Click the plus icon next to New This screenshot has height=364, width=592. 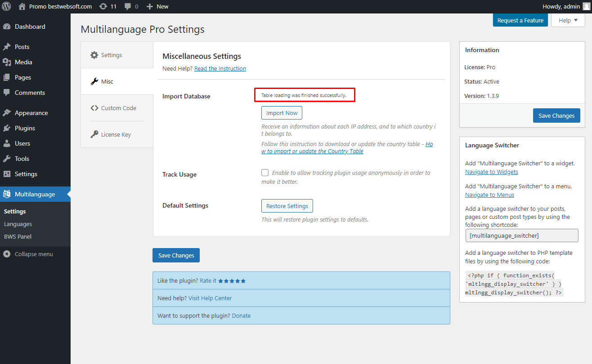pos(150,6)
